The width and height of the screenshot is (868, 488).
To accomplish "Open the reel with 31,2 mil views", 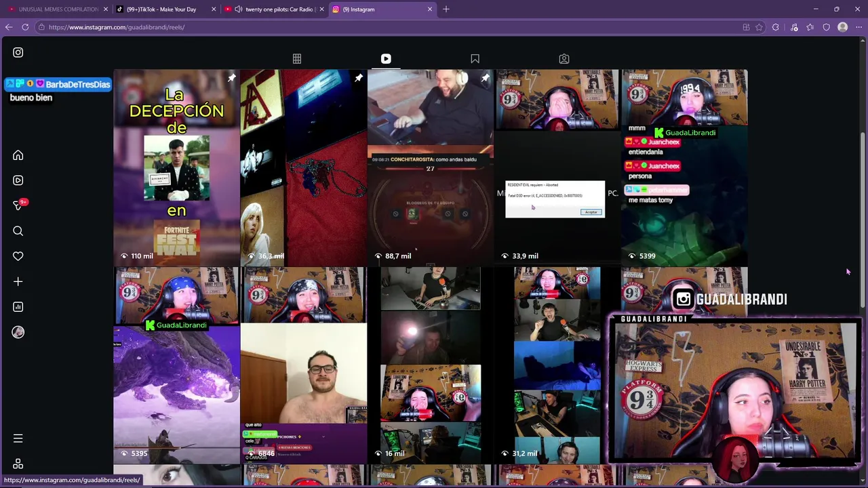I will coord(557,365).
